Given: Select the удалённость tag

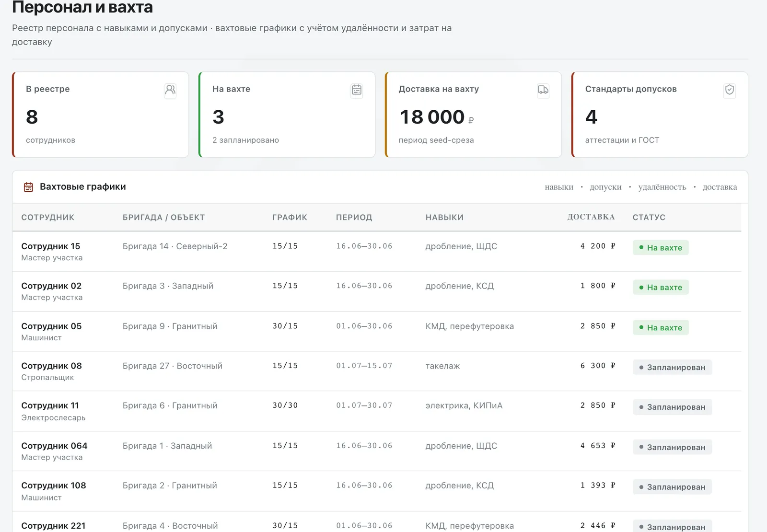Looking at the screenshot, I should click(x=662, y=187).
